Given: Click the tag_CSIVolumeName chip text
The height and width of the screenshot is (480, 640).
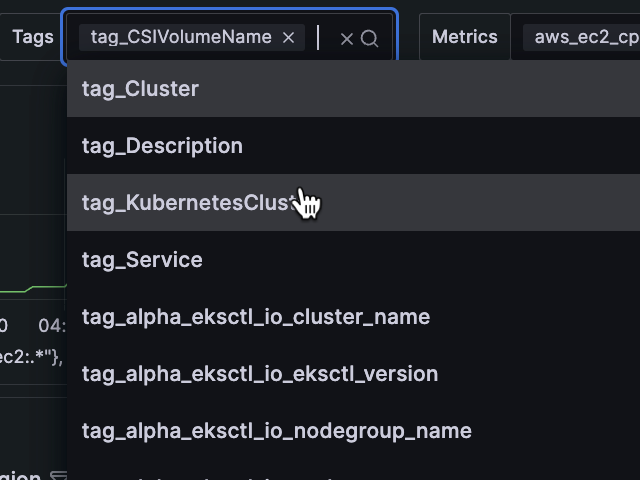Looking at the screenshot, I should coord(181,37).
